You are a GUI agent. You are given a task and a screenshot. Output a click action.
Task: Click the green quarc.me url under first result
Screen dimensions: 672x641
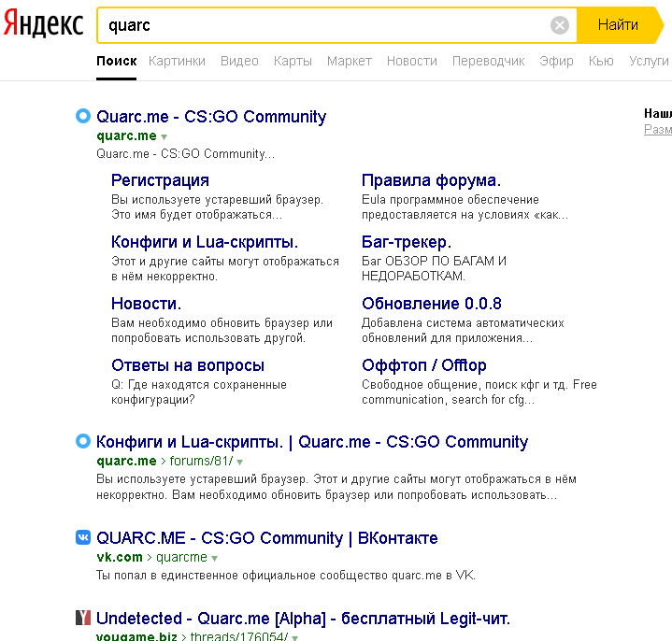[126, 135]
